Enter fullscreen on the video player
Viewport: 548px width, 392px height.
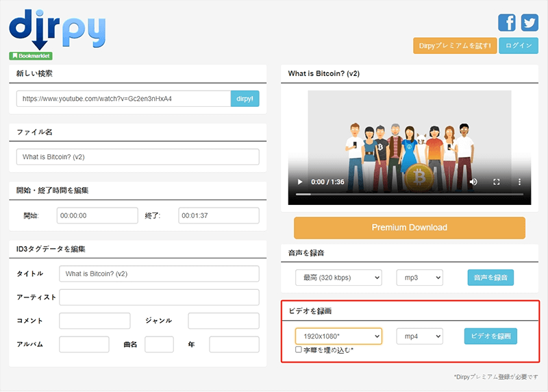point(496,182)
